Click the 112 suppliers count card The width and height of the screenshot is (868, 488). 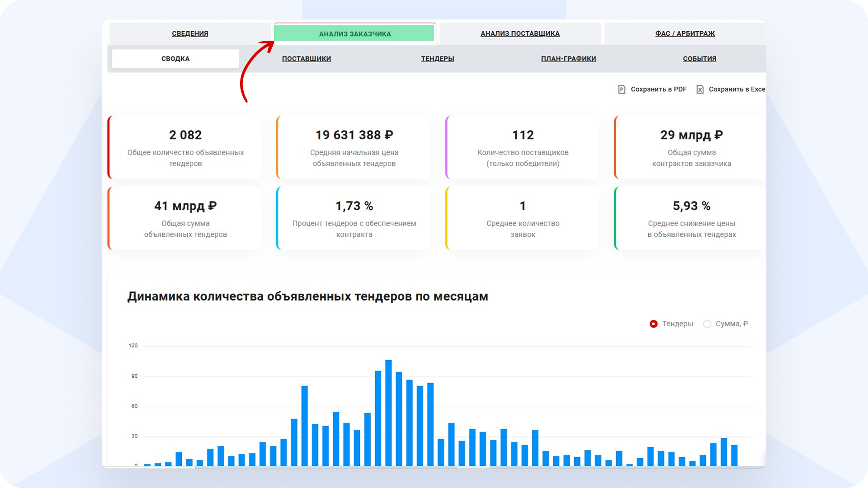click(x=523, y=147)
